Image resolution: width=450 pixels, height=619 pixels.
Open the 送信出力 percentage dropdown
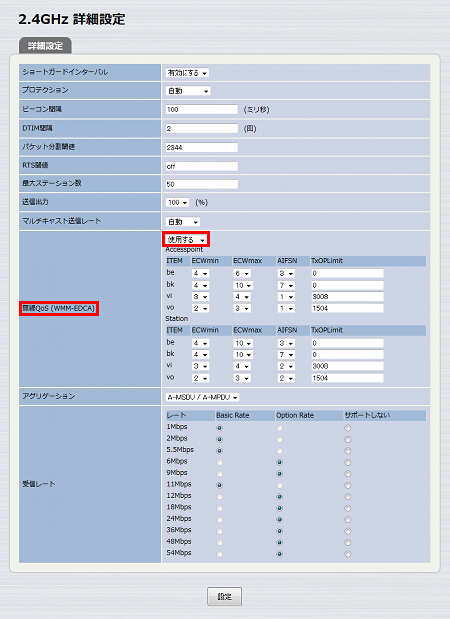[178, 203]
